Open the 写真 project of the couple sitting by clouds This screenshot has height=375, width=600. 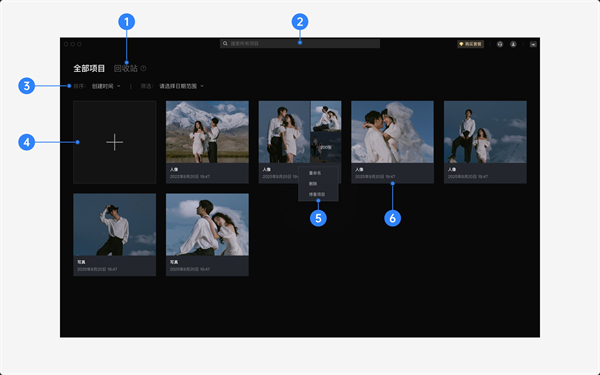[x=207, y=235]
